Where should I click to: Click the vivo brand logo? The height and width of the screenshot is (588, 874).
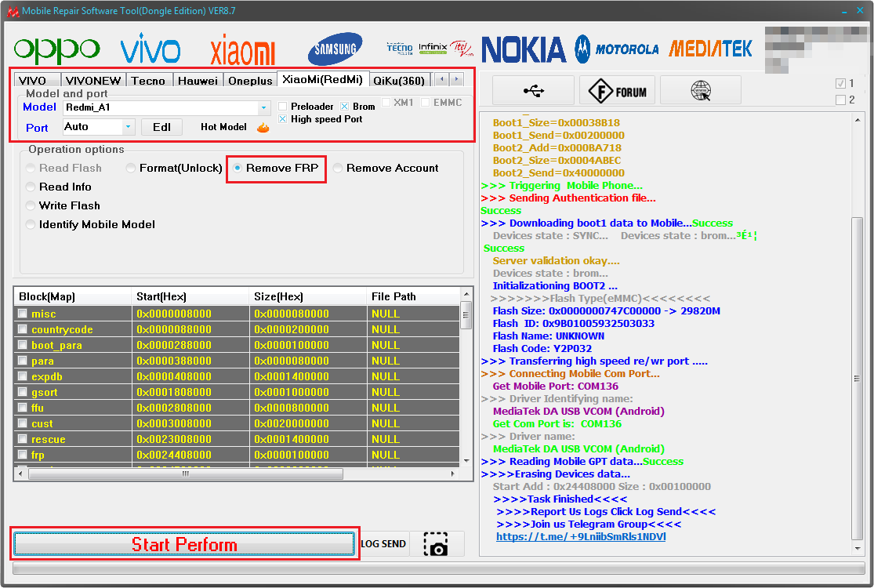[151, 49]
